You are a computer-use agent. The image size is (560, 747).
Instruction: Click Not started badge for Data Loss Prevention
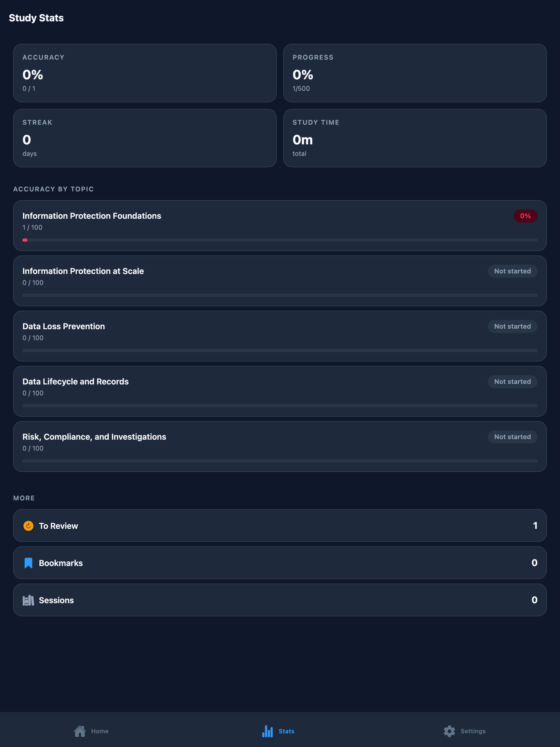coord(512,326)
